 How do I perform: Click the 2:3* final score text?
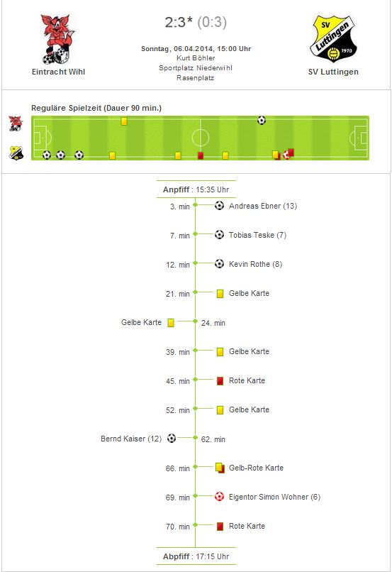pos(179,22)
